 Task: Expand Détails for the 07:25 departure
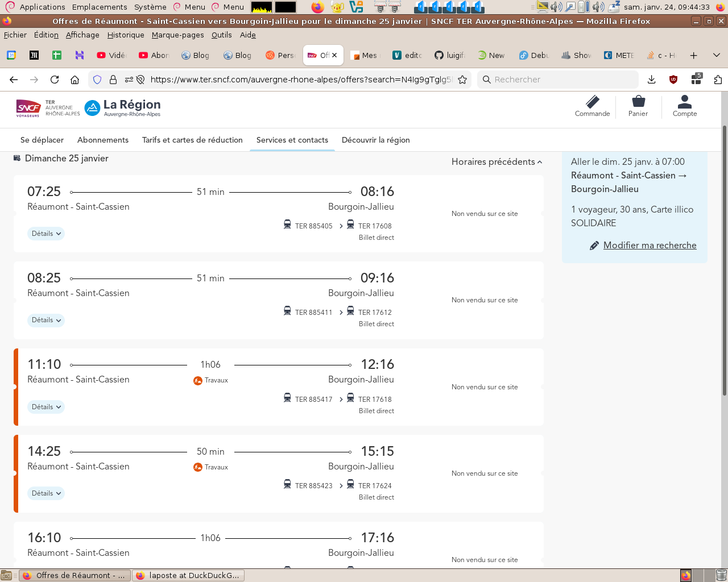click(46, 234)
